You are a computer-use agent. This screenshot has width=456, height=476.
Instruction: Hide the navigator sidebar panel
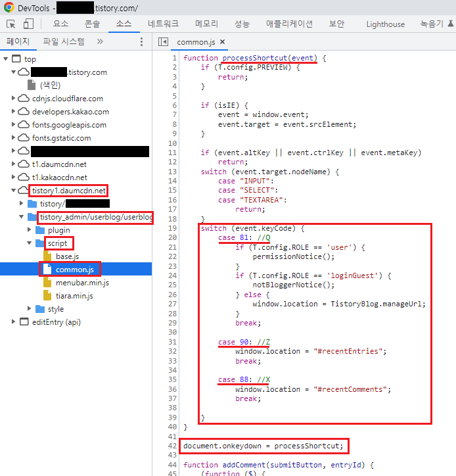pyautogui.click(x=163, y=42)
